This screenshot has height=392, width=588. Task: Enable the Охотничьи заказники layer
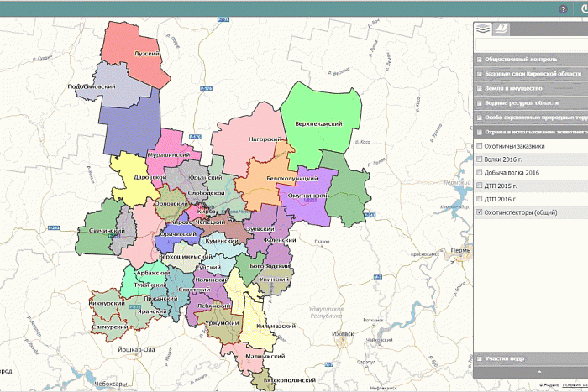coord(480,146)
